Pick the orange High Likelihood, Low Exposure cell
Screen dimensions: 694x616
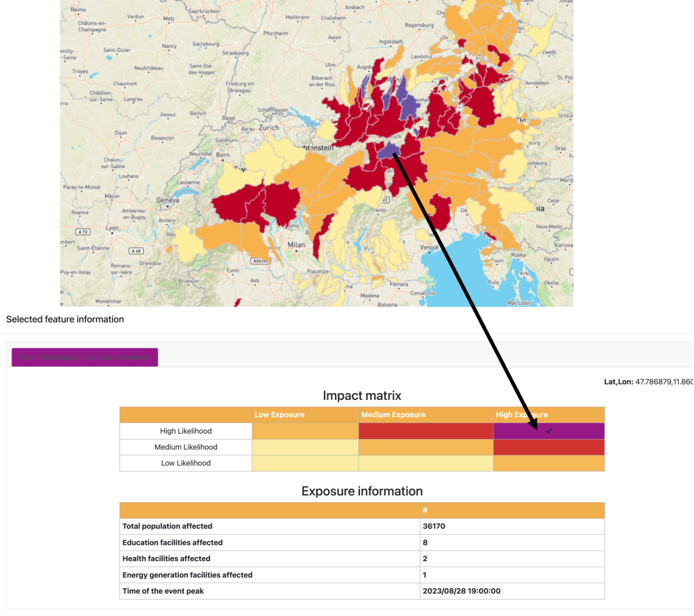pyautogui.click(x=305, y=431)
